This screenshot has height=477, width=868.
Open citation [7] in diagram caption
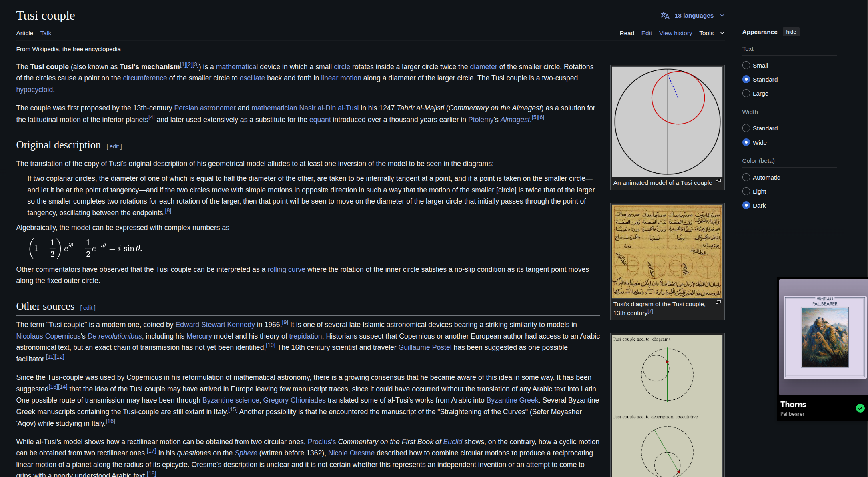pos(650,311)
